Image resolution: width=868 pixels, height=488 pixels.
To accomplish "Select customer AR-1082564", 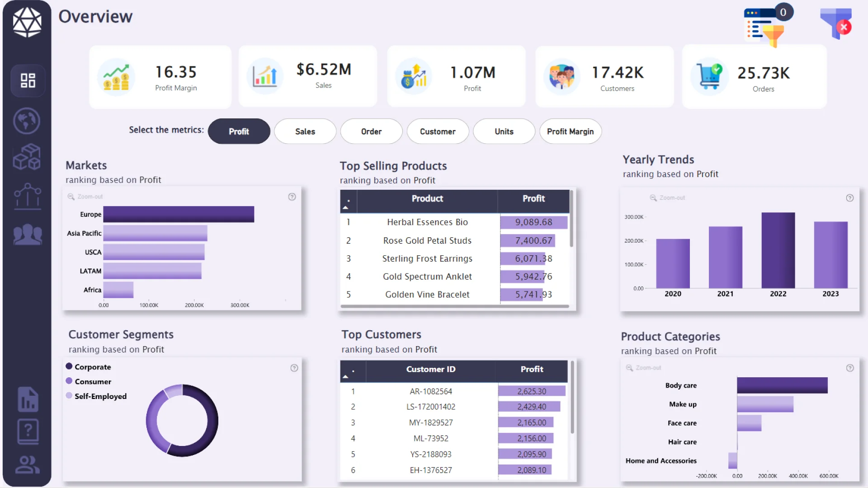I will 454,391.
